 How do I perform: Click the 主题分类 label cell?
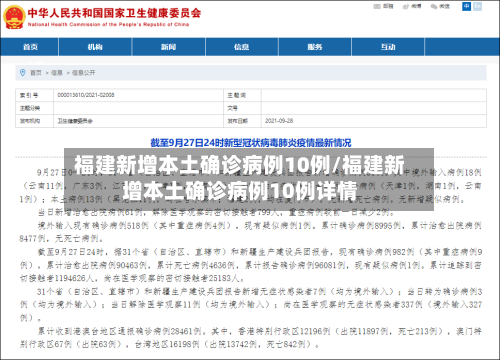pyautogui.click(x=34, y=108)
